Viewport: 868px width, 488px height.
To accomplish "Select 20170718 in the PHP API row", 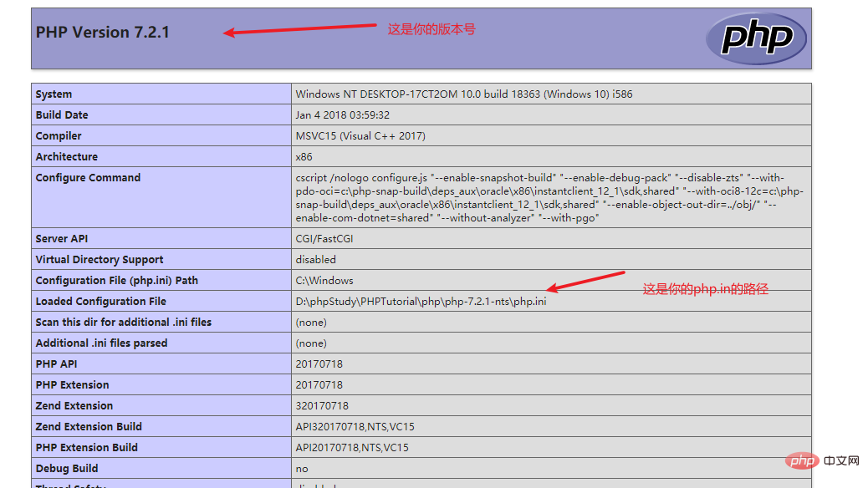I will tap(319, 364).
